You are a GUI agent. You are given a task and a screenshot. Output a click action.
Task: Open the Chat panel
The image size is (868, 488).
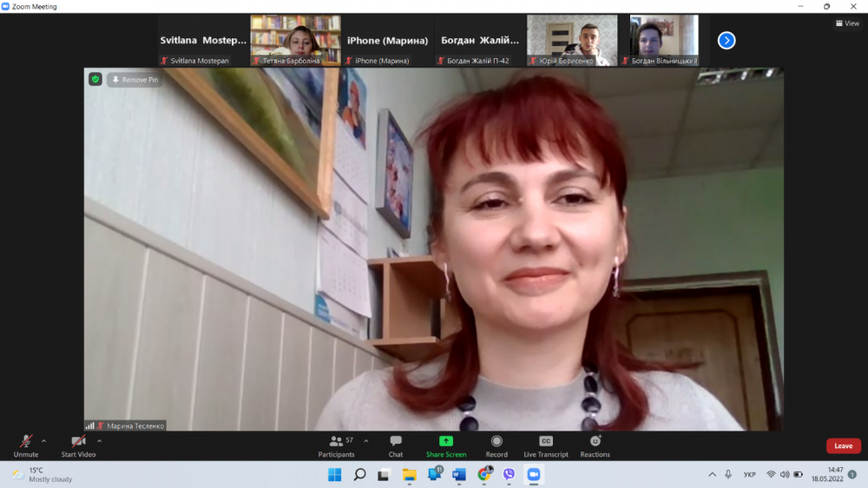[x=396, y=444]
